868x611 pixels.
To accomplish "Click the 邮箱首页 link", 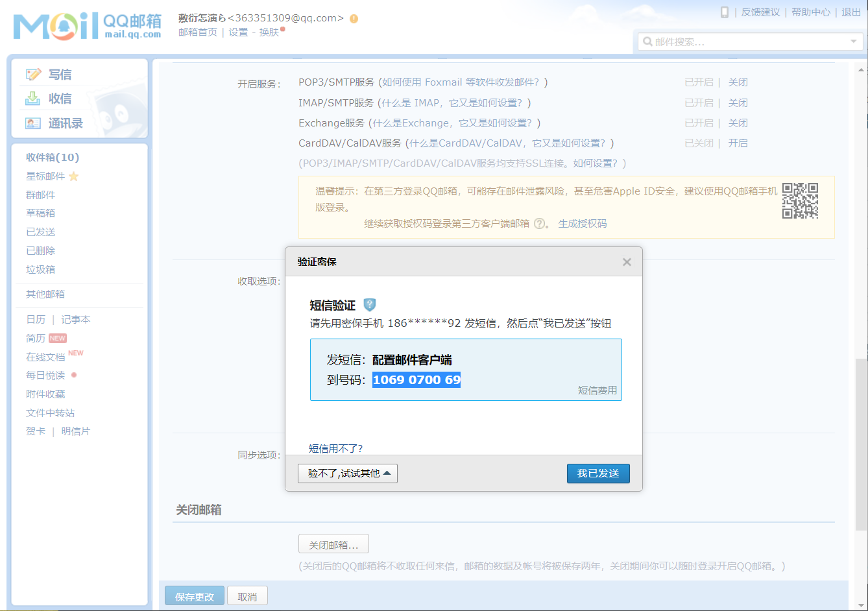I will [198, 32].
